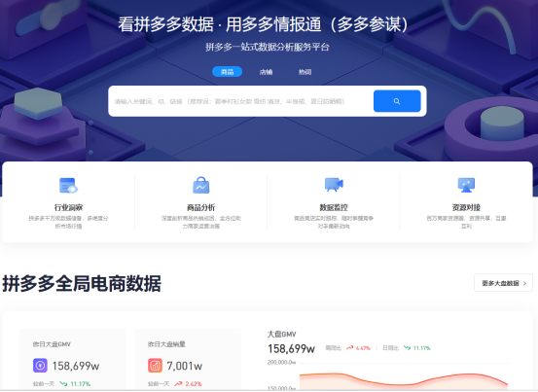The width and height of the screenshot is (538, 392).
Task: Open the 数据监控 camera icon
Action: pos(334,185)
